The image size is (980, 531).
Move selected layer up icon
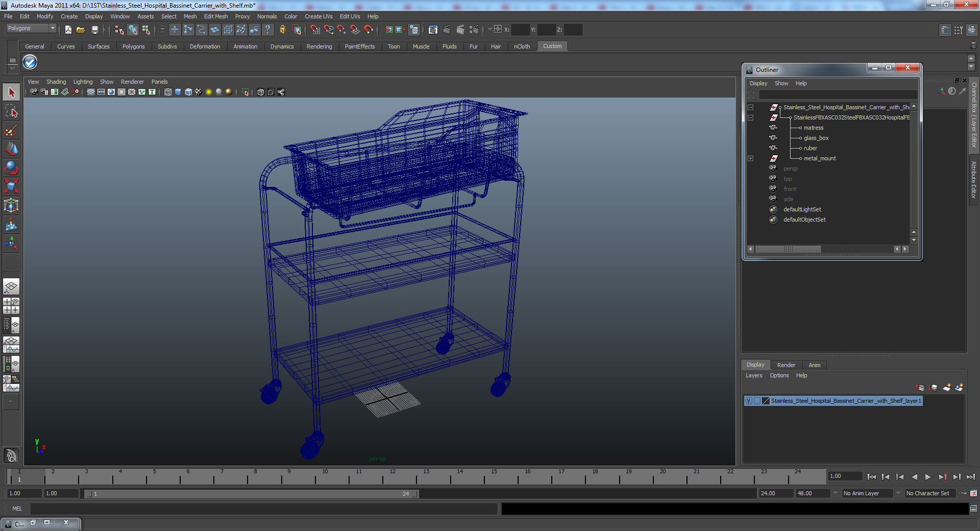point(921,388)
